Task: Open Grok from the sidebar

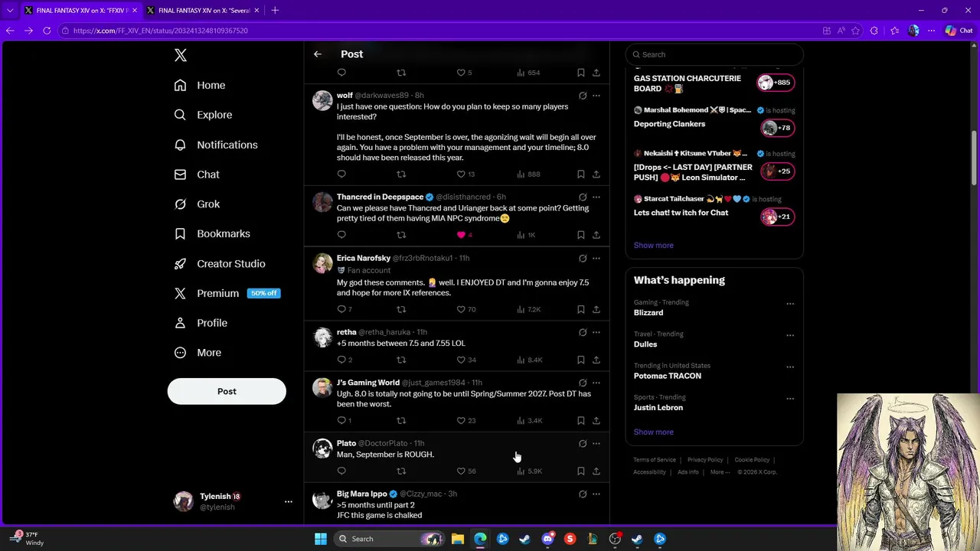Action: [197, 204]
